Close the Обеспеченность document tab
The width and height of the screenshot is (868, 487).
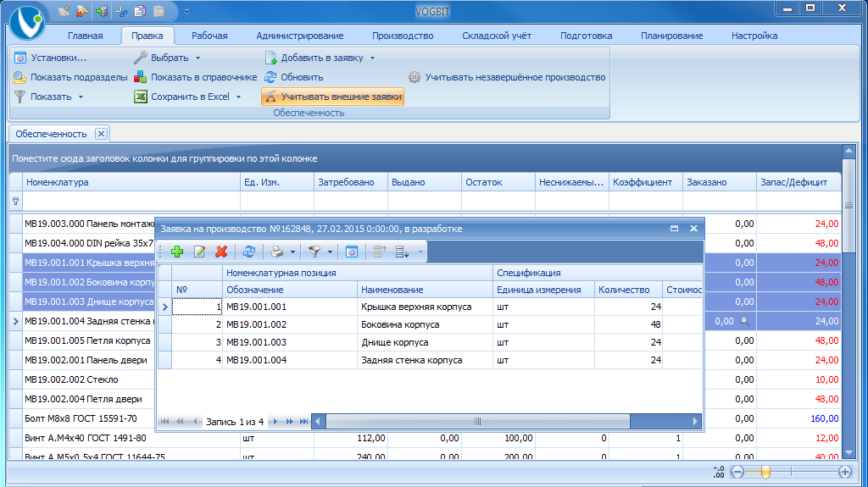coord(101,133)
